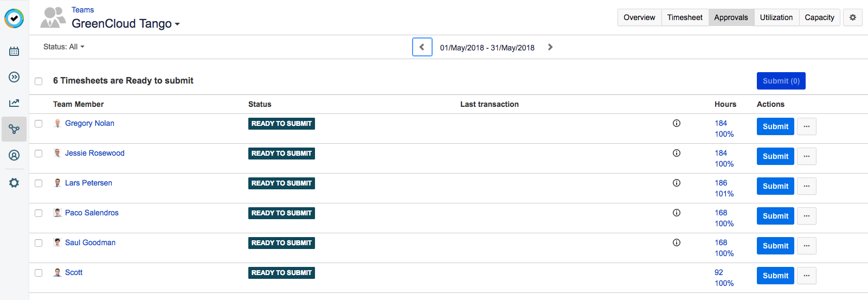Open team settings gear at top right
Viewport: 868px width, 300px height.
click(852, 17)
